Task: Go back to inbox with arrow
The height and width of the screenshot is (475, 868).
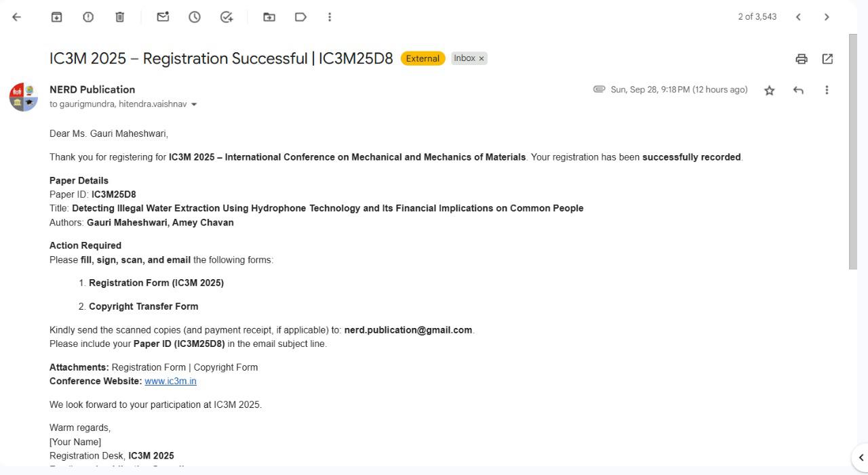Action: click(17, 17)
